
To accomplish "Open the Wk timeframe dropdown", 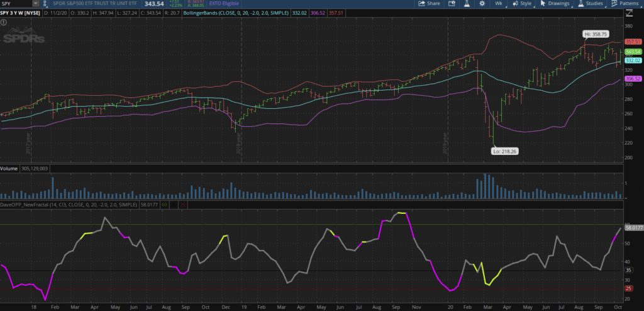I will (x=499, y=3).
